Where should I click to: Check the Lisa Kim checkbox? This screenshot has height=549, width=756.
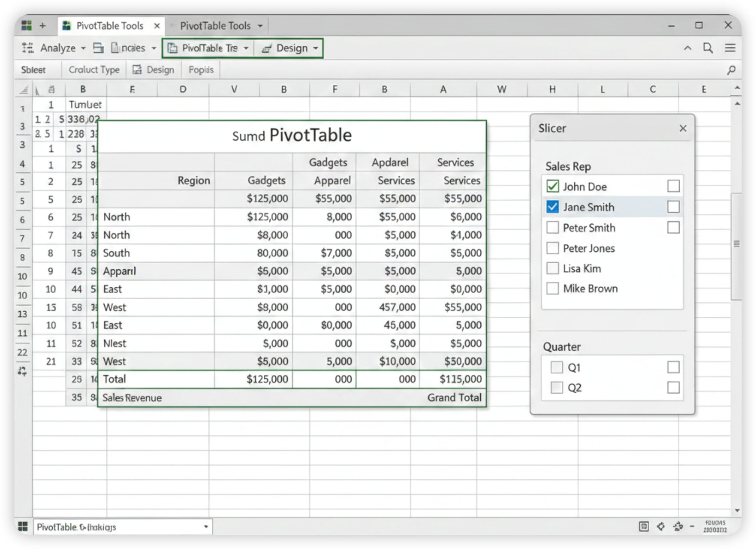pyautogui.click(x=553, y=268)
